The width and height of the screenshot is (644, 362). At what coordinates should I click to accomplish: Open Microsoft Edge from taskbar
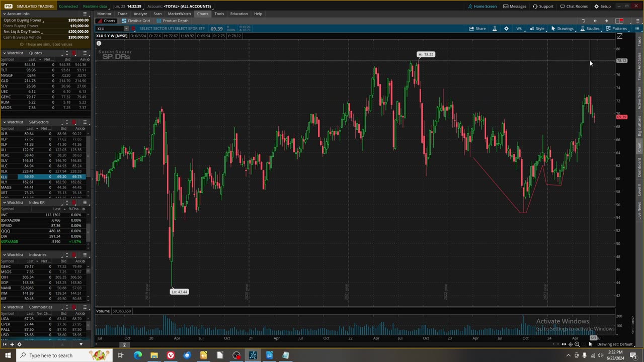pos(138,355)
